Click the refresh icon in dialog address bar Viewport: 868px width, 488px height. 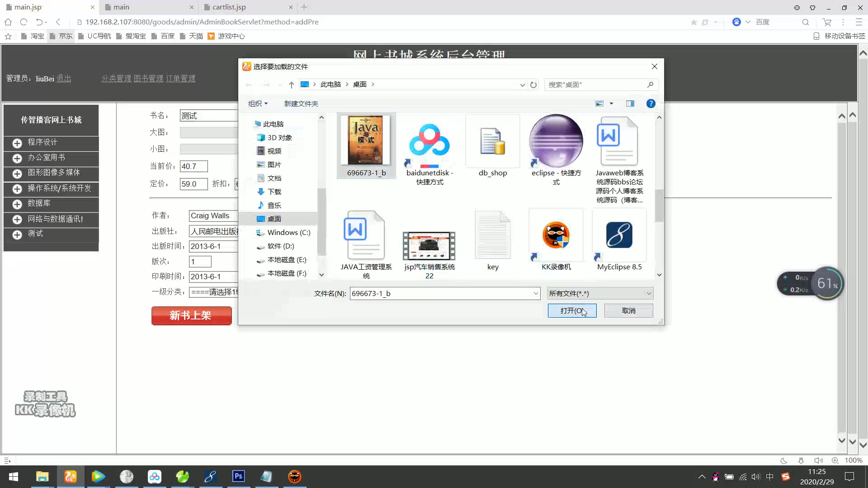click(x=533, y=84)
